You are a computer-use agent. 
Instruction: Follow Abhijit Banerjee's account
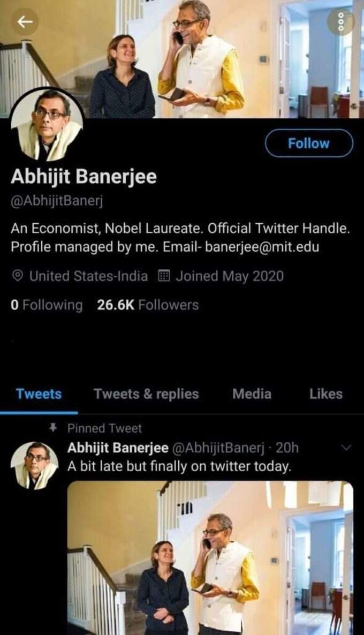pos(309,143)
